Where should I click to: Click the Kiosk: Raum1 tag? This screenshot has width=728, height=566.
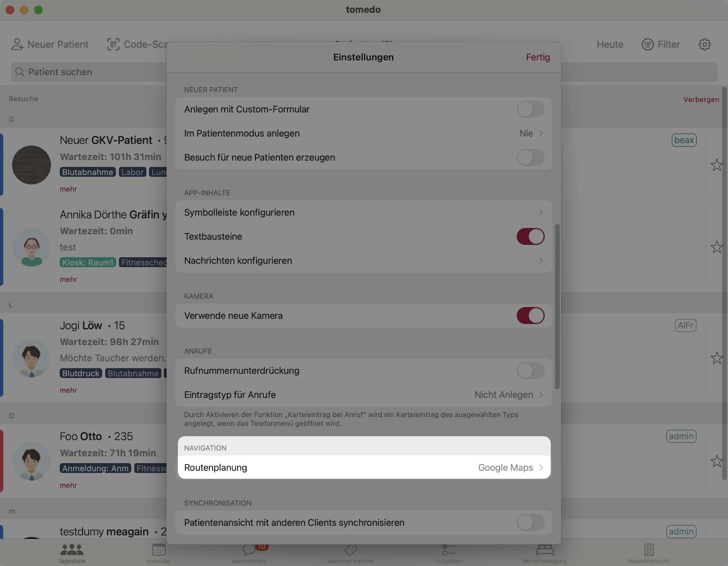coord(88,262)
